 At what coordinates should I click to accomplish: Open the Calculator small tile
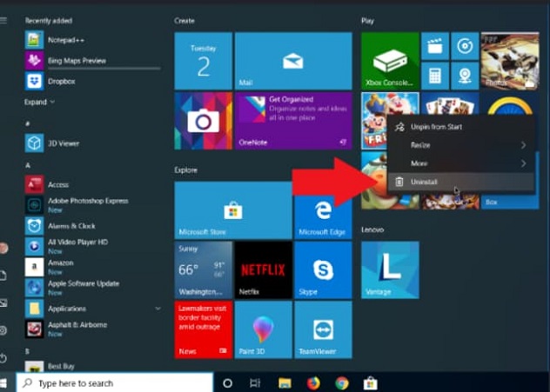click(x=435, y=76)
